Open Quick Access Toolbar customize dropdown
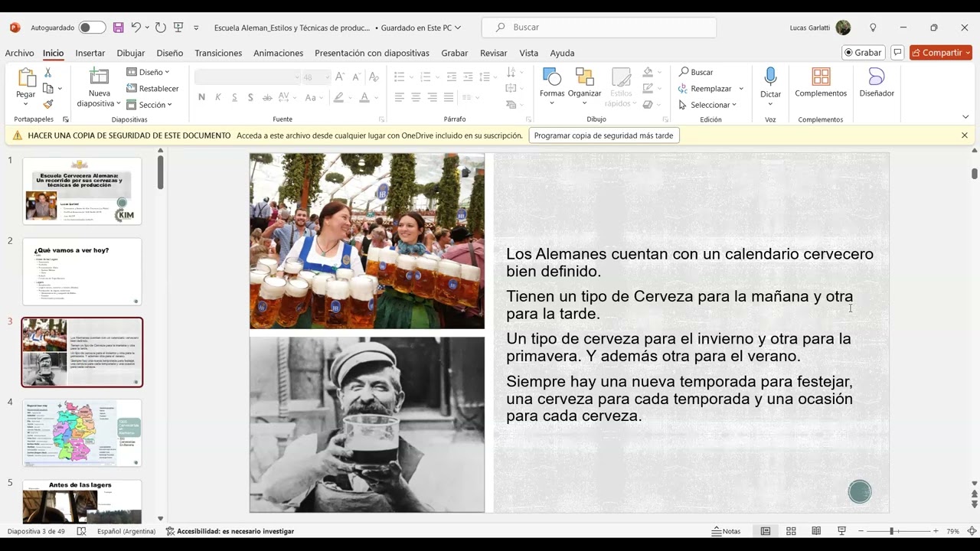 click(196, 28)
